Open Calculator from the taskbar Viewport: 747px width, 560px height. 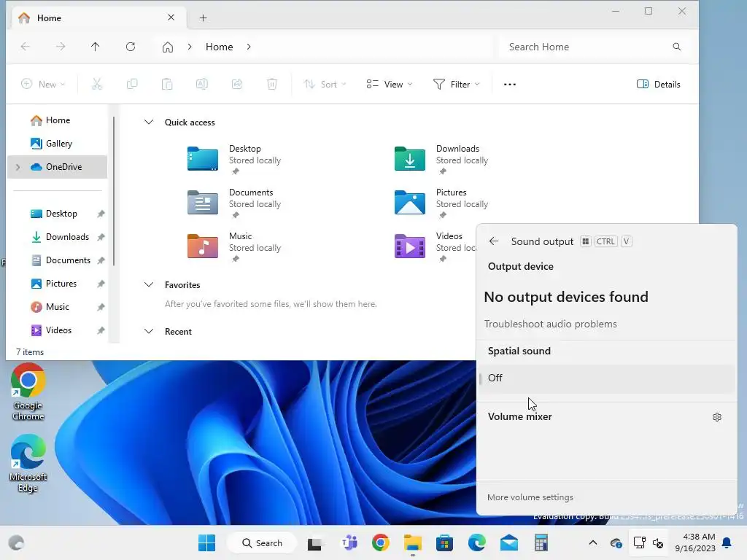click(541, 542)
